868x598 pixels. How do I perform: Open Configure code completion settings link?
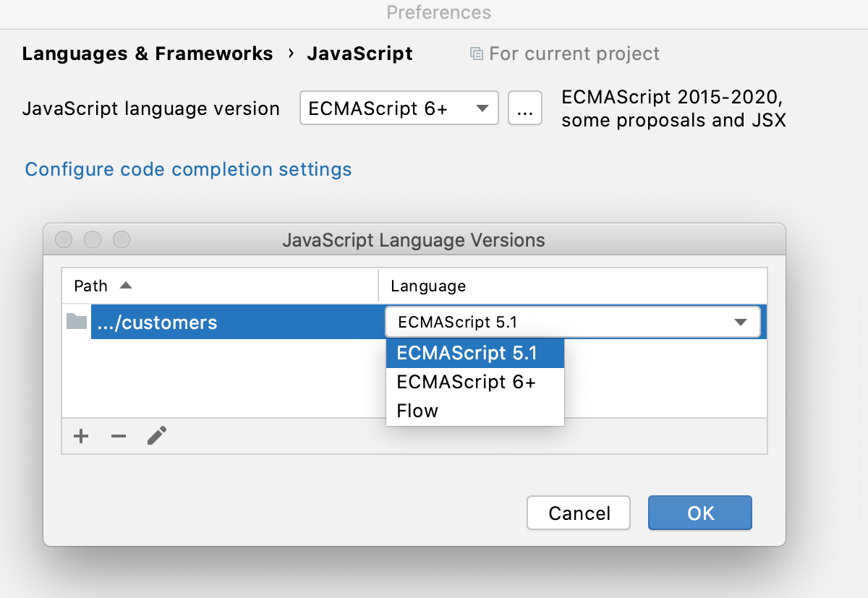tap(187, 168)
